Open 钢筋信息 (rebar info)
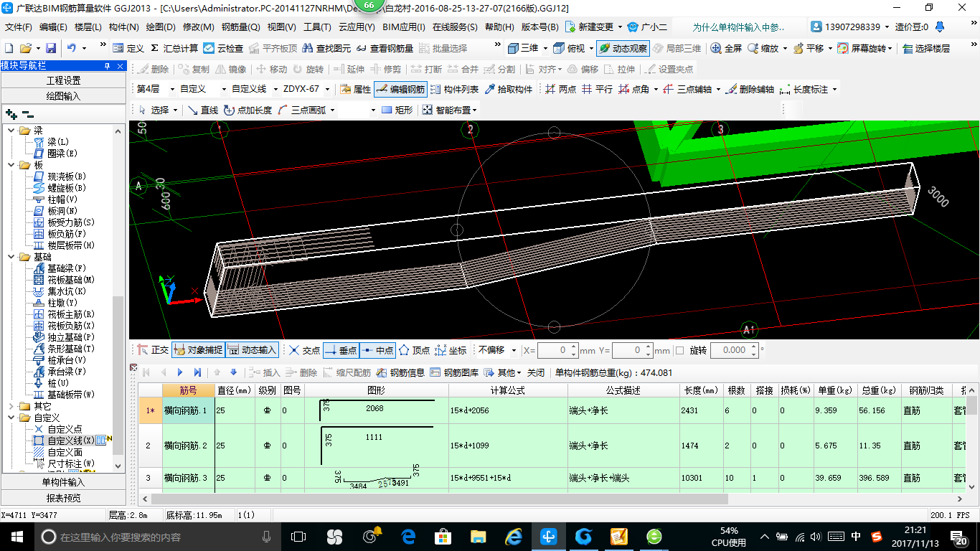This screenshot has width=980, height=551. click(x=400, y=372)
